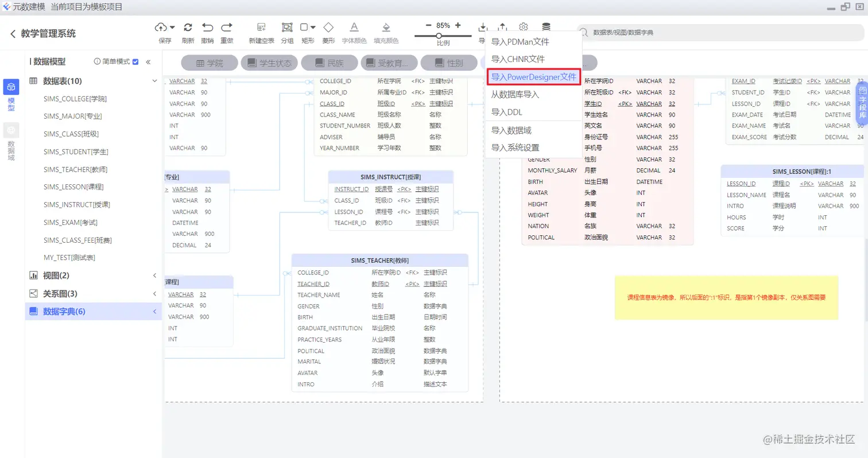Switch to the 数据域 (data domain) sidebar tab
The height and width of the screenshot is (458, 868).
click(x=11, y=141)
